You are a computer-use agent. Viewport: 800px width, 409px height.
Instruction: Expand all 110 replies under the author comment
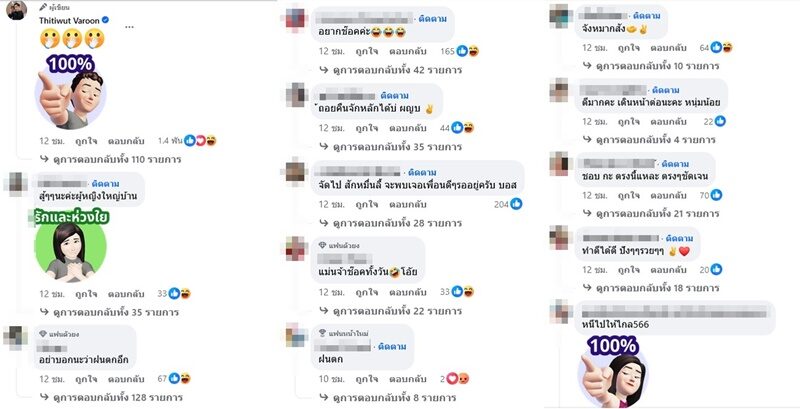(x=111, y=159)
